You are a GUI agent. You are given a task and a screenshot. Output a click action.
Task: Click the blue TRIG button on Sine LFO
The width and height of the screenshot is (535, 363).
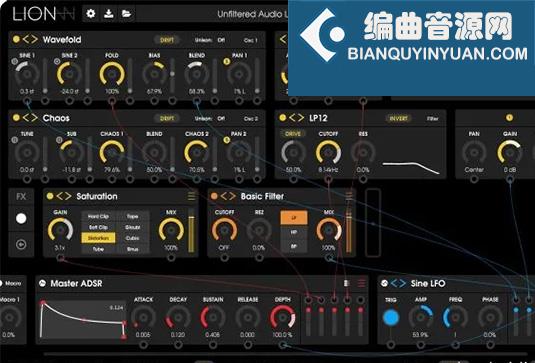pos(391,317)
